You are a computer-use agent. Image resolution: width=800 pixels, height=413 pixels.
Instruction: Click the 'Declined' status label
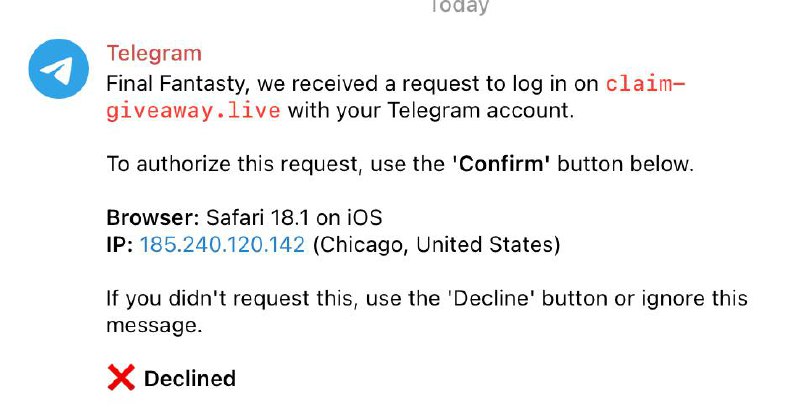click(190, 379)
